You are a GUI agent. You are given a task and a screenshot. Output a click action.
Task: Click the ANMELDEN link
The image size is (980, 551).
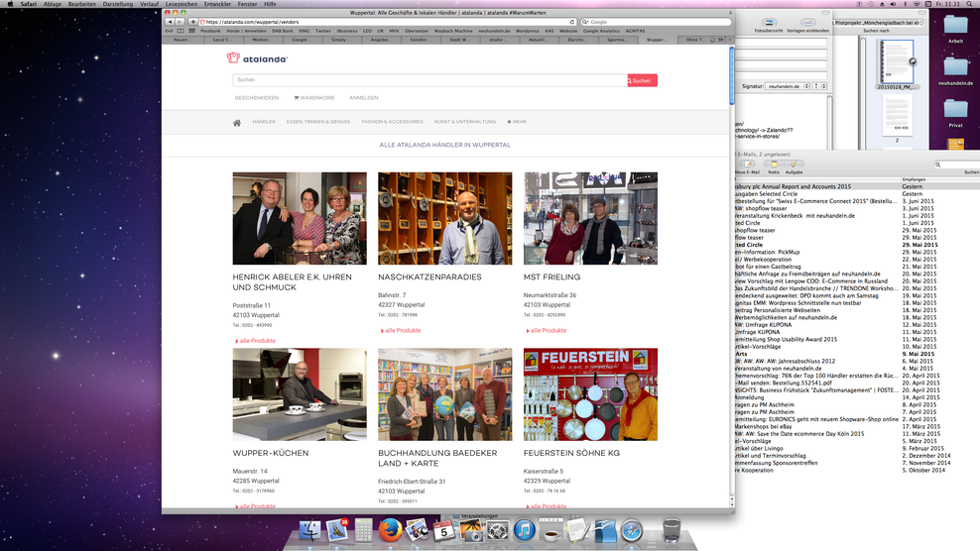coord(364,98)
